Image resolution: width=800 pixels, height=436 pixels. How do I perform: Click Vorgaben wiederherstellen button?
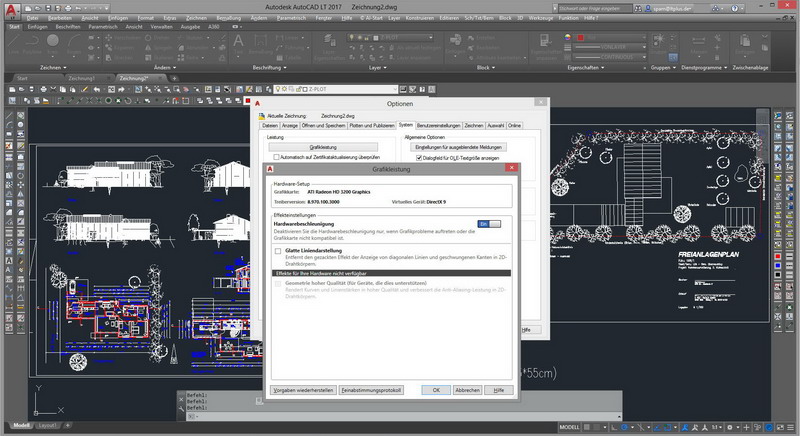click(303, 390)
